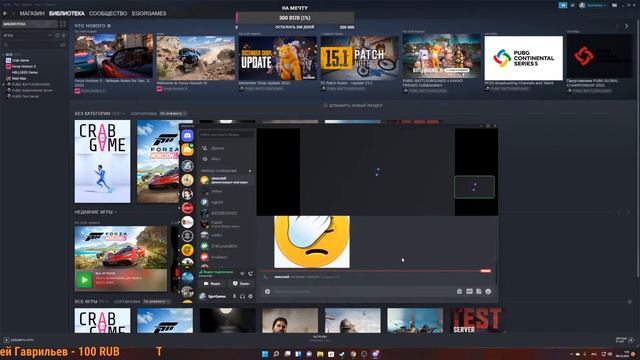Select PUBG: Experimental Server in library list
Image resolution: width=640 pixels, height=360 pixels.
point(32,90)
